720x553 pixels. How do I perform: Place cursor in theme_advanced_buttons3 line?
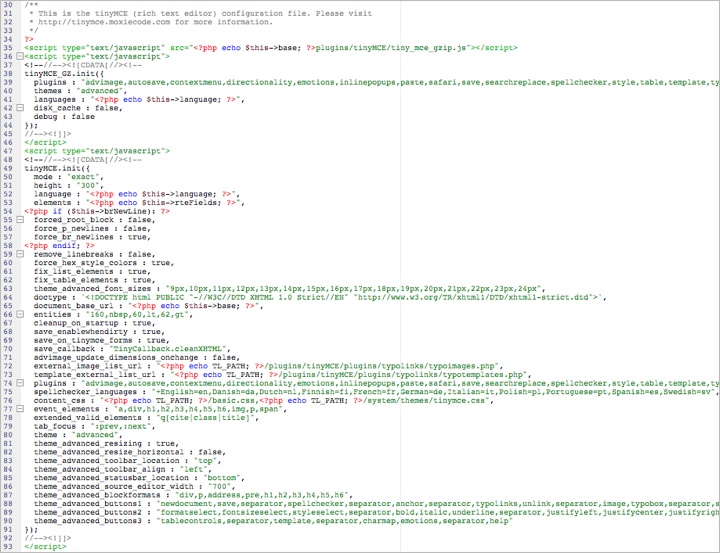point(273,521)
